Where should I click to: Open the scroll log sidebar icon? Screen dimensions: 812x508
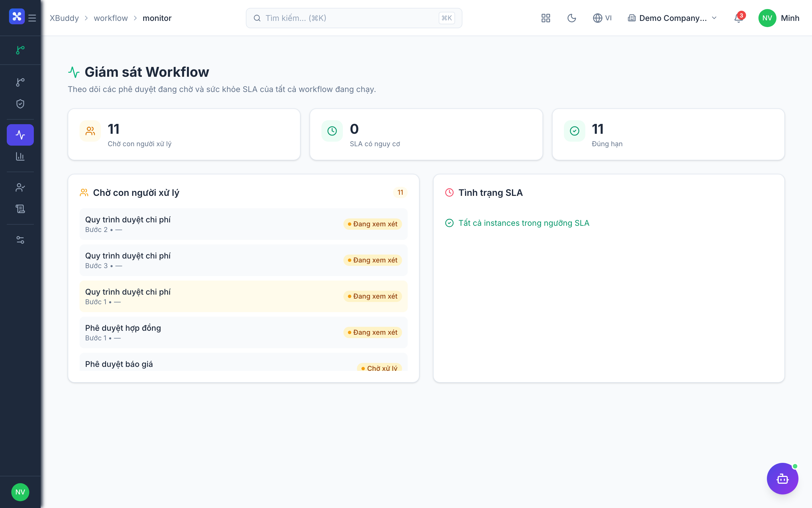[20, 209]
